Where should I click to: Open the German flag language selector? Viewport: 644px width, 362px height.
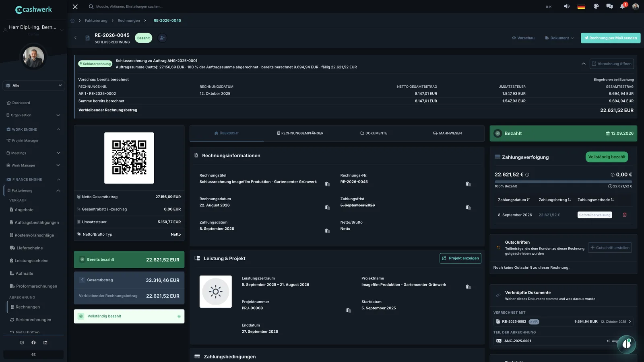click(581, 6)
